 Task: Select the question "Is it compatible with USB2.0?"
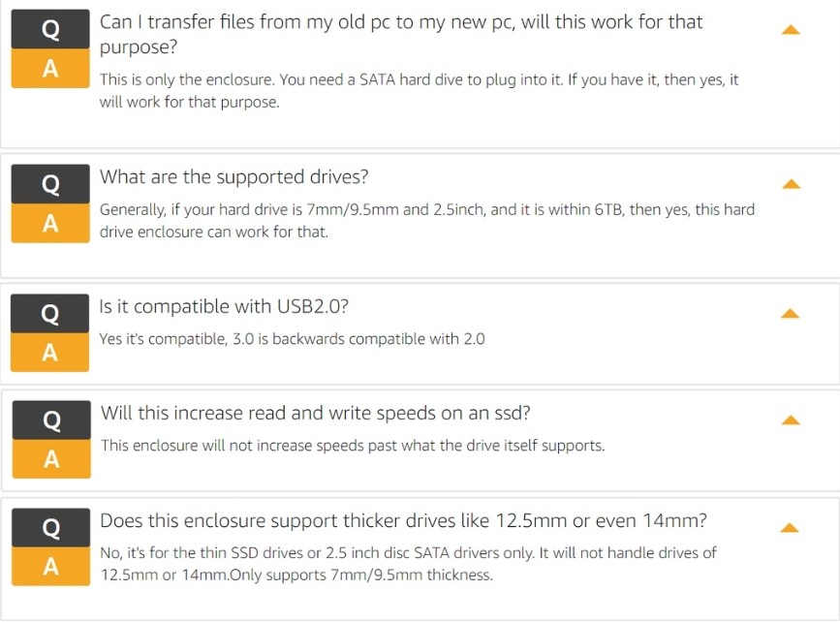[x=224, y=306]
